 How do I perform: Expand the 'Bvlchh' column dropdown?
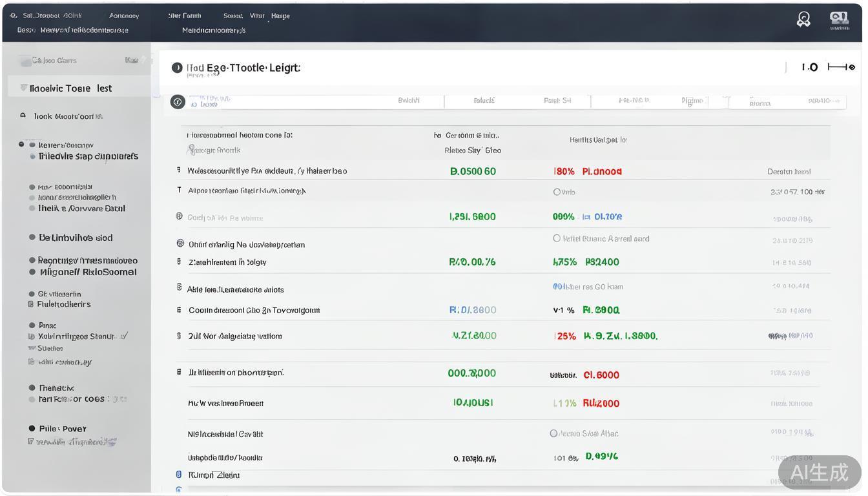click(409, 101)
